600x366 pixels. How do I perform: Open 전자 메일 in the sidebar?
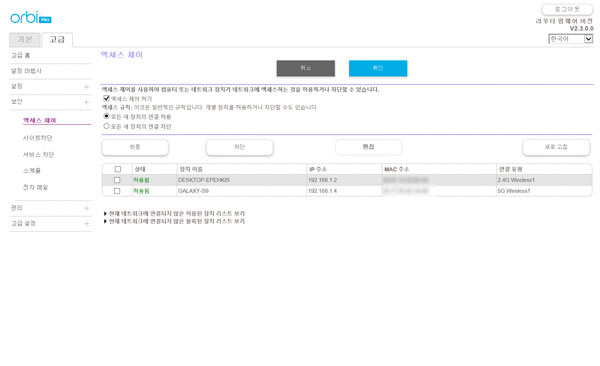click(35, 187)
